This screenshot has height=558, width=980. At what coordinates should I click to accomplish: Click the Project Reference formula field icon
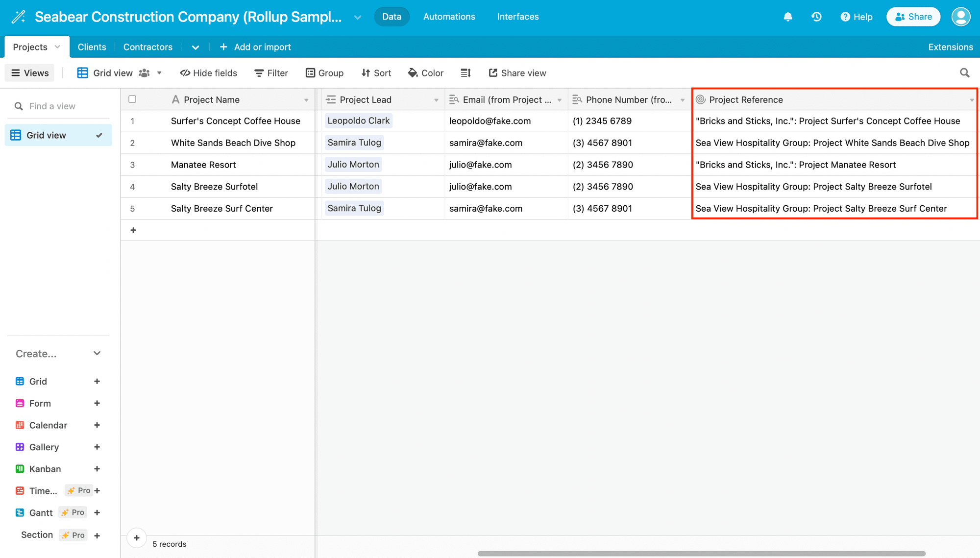pyautogui.click(x=701, y=99)
